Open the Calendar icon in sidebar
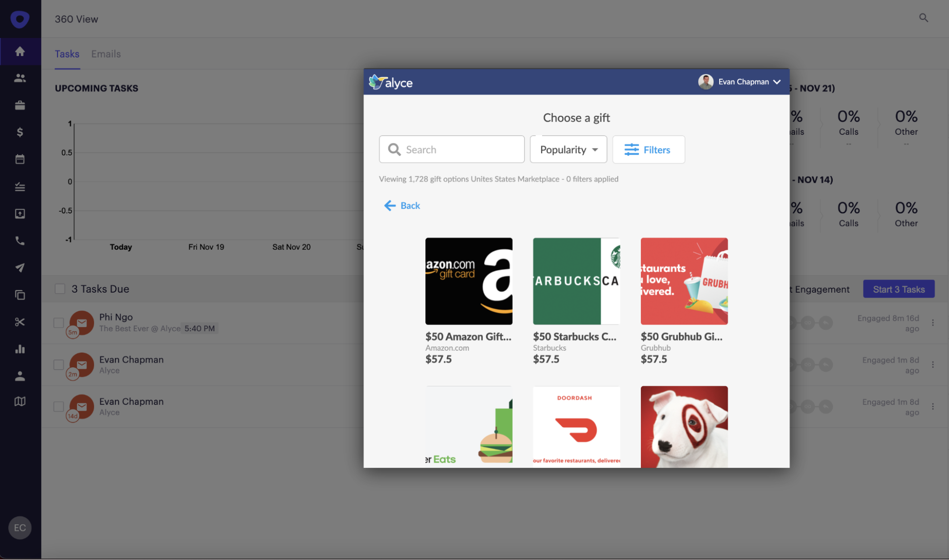The width and height of the screenshot is (949, 560). [x=20, y=159]
